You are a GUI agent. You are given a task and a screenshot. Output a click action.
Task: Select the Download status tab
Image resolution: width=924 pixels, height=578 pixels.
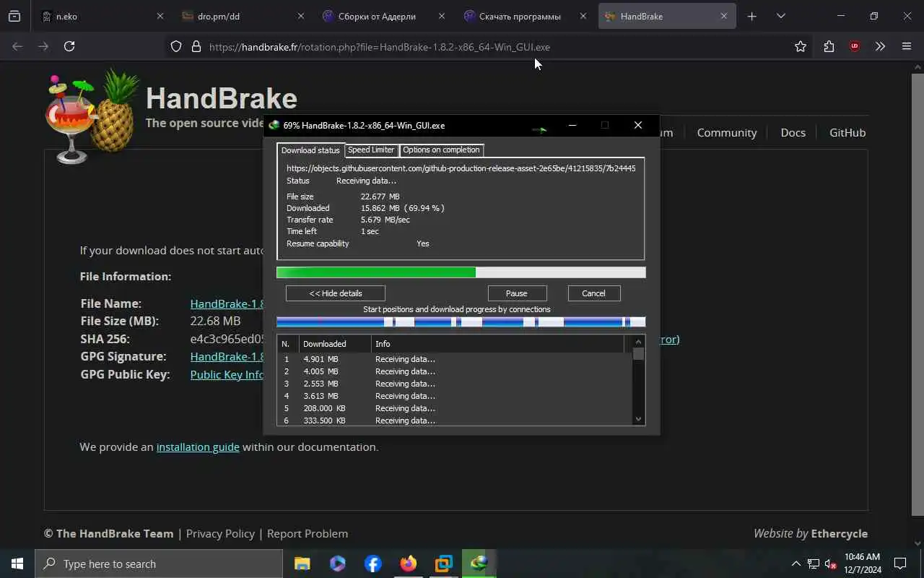click(310, 150)
